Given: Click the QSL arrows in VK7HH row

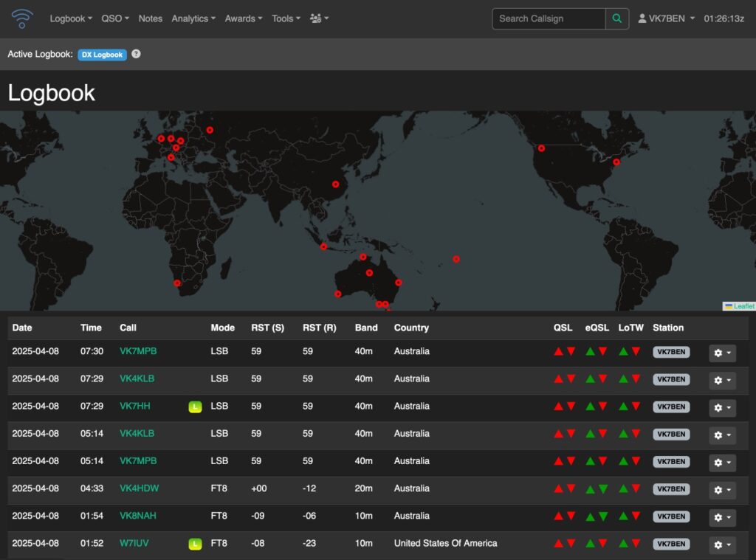Looking at the screenshot, I should 565,407.
